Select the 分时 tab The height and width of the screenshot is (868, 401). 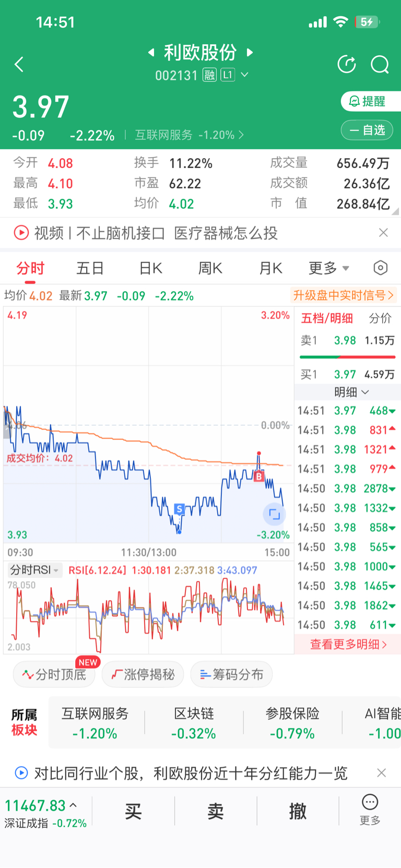pyautogui.click(x=30, y=268)
